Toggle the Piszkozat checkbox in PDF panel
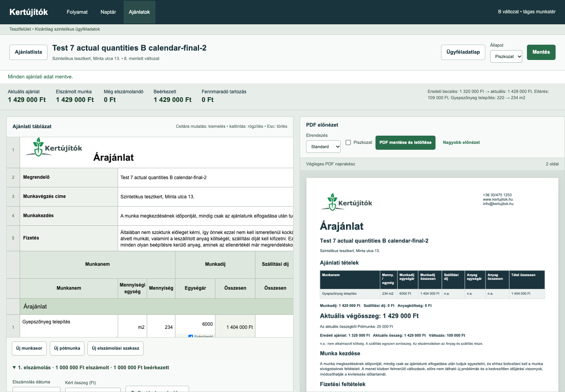 pos(348,142)
